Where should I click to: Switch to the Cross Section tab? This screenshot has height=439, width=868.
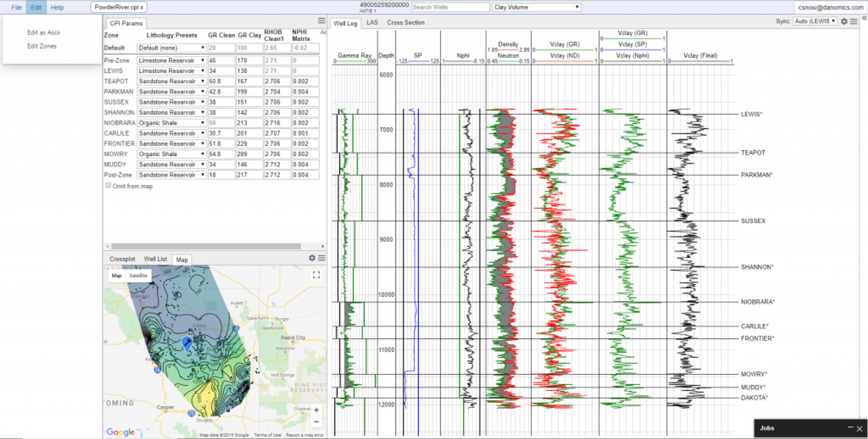pos(405,22)
